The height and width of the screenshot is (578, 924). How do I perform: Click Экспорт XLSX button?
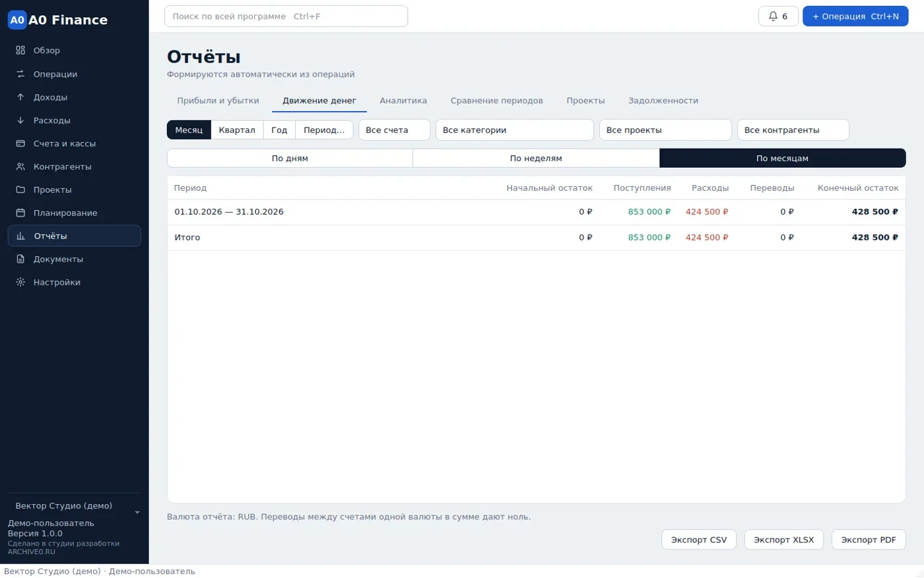[784, 540]
